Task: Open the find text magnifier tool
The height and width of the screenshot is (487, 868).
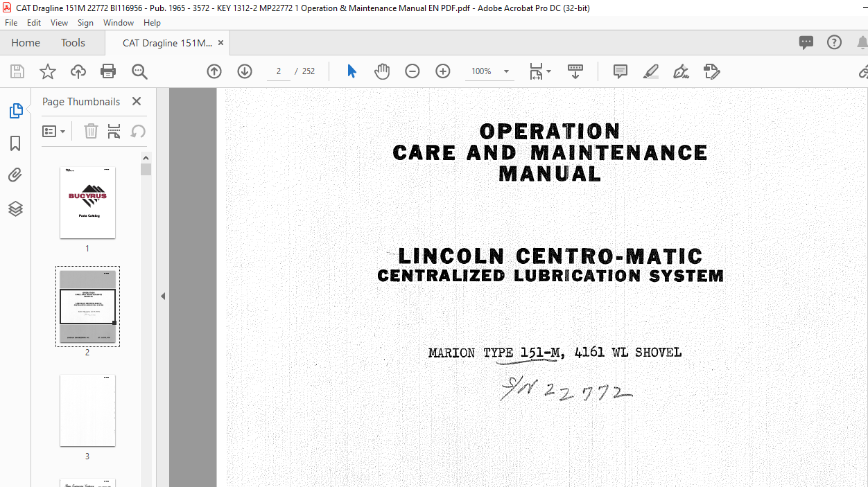Action: point(139,71)
